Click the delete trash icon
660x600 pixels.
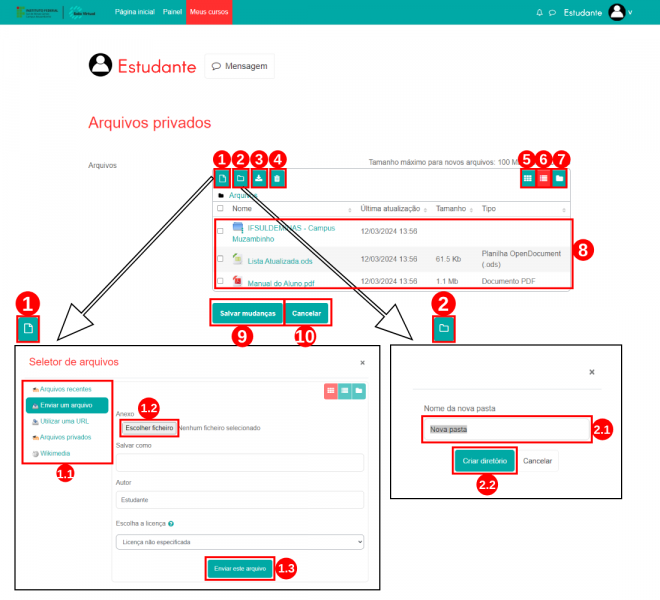[277, 179]
